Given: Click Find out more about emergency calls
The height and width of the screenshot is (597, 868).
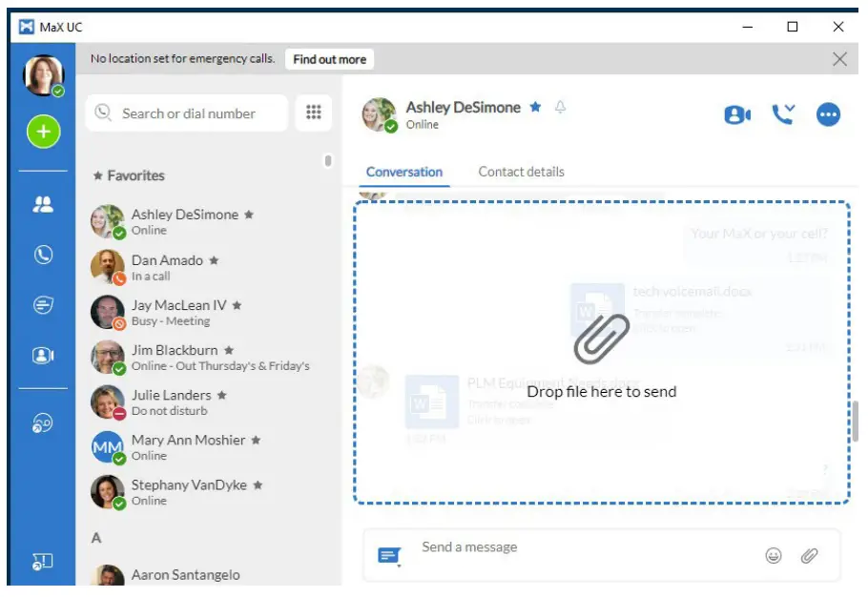Looking at the screenshot, I should pos(329,58).
